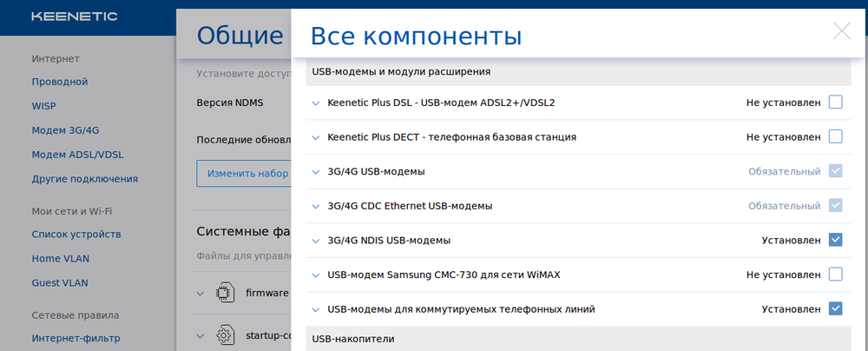This screenshot has height=351, width=868.
Task: Click the 3G/4G USB-модемы mandatory checkbox
Action: (835, 171)
